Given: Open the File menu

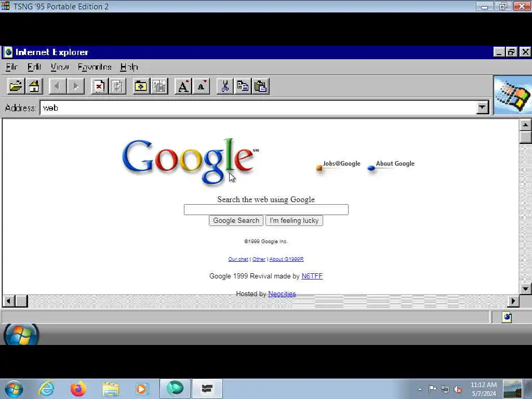Looking at the screenshot, I should tap(11, 67).
